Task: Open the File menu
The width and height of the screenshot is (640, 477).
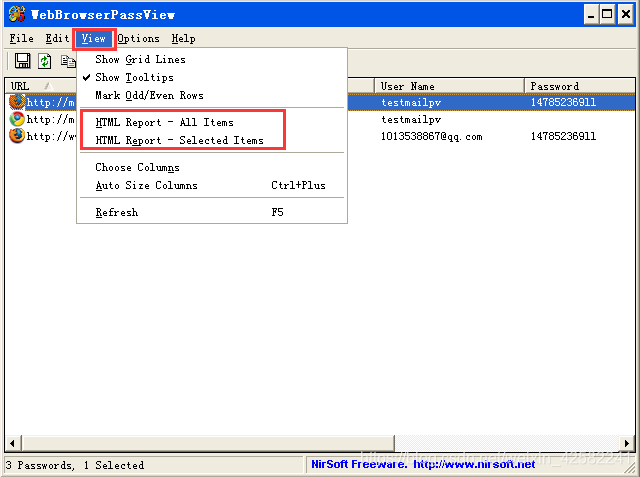Action: click(22, 38)
